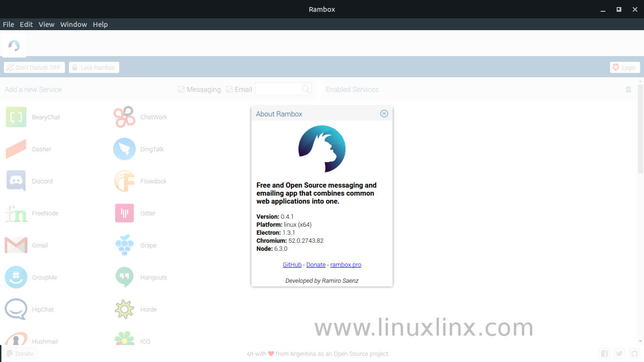Choose the ICQ flower icon

124,338
